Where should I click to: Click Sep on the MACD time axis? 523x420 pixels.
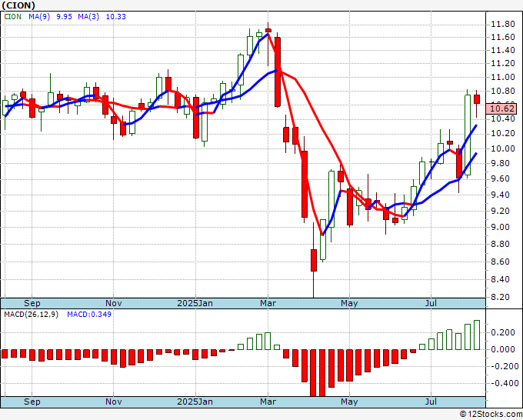[32, 402]
